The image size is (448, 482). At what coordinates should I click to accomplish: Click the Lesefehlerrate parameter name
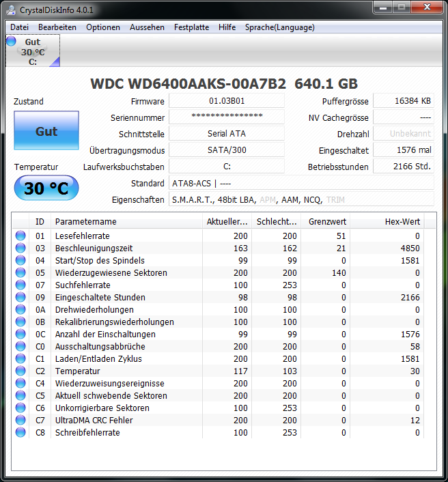click(x=83, y=236)
